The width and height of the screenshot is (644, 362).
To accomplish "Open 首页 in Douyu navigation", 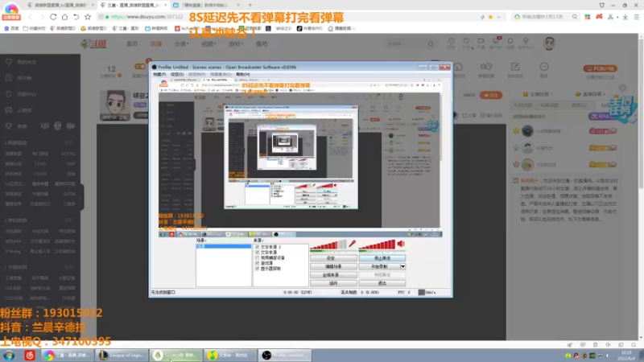I will (x=132, y=43).
